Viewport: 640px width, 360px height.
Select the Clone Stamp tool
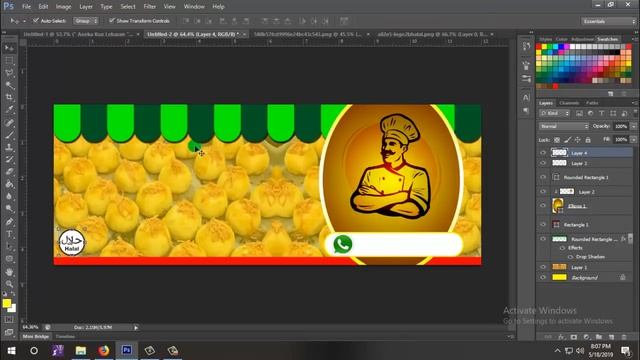tap(9, 147)
